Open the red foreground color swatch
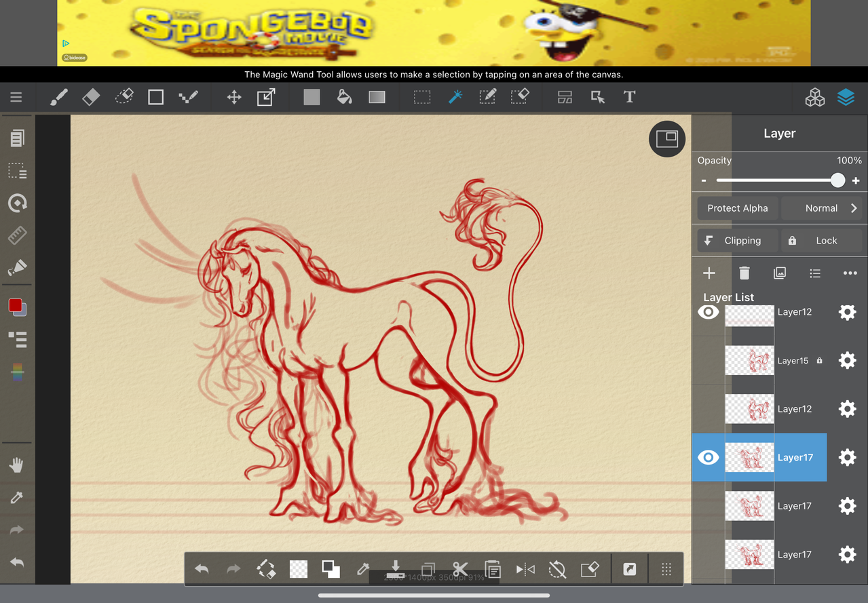868x603 pixels. [x=16, y=305]
